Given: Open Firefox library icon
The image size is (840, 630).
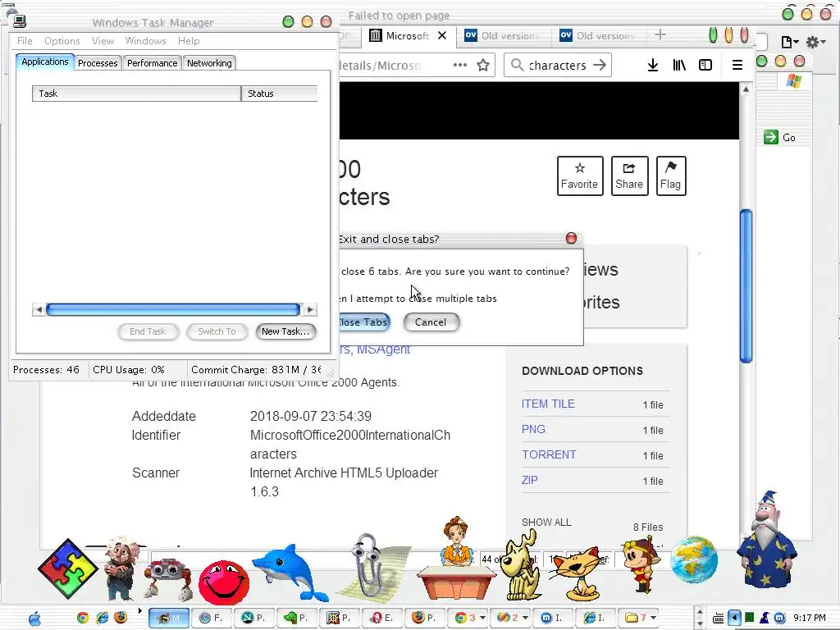Looking at the screenshot, I should point(679,66).
